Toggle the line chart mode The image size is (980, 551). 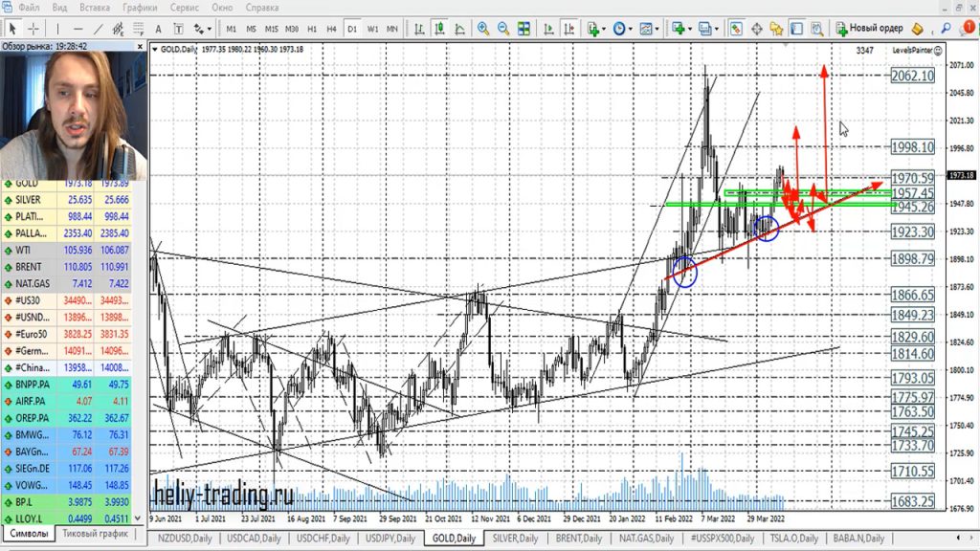coord(457,29)
